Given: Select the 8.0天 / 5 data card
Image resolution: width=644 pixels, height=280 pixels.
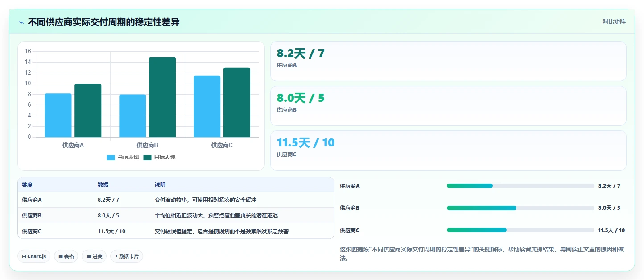Looking at the screenshot, I should pos(448,106).
